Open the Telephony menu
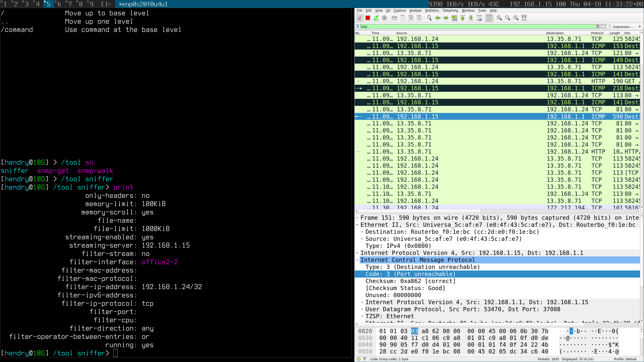 [x=450, y=11]
